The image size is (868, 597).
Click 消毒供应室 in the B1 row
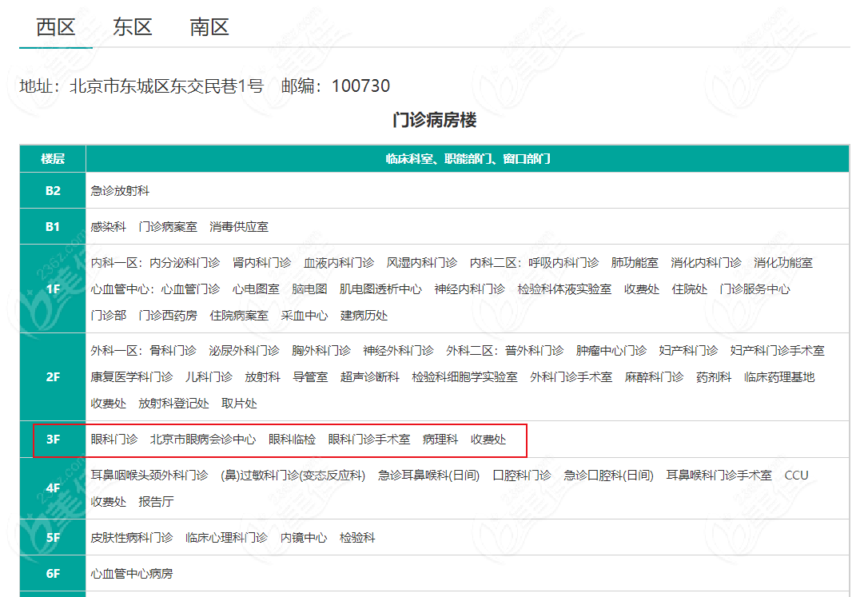239,227
